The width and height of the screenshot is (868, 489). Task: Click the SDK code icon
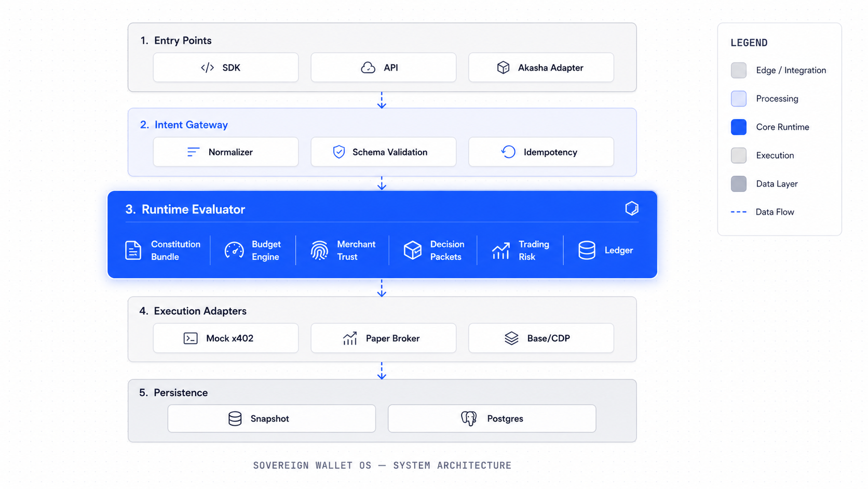coord(207,68)
